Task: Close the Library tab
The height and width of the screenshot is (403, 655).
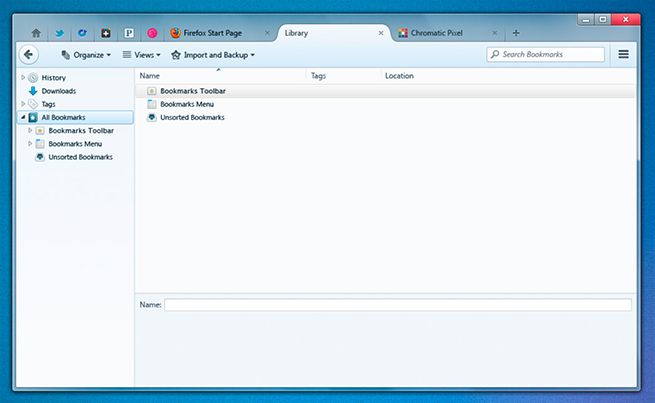Action: coord(381,33)
